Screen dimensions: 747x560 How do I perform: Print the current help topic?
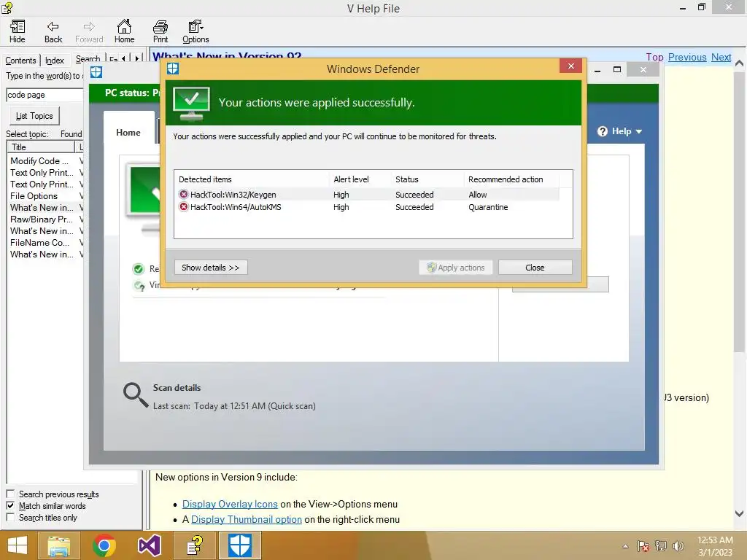(x=160, y=31)
